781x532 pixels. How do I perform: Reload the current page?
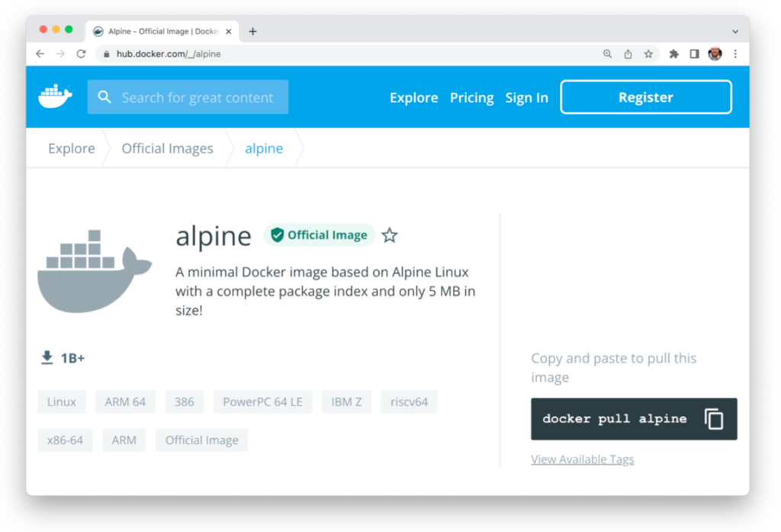[x=81, y=54]
